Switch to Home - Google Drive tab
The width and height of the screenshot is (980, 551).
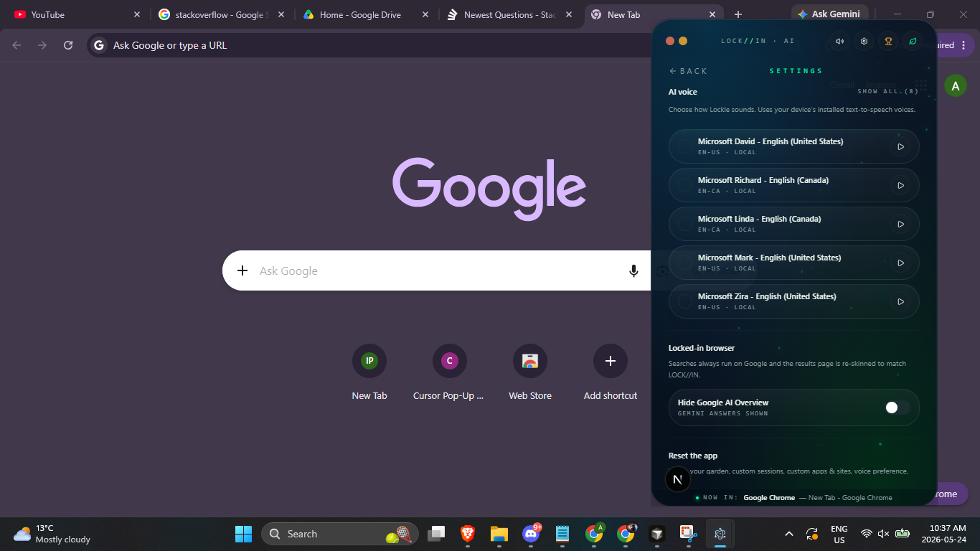tap(364, 14)
